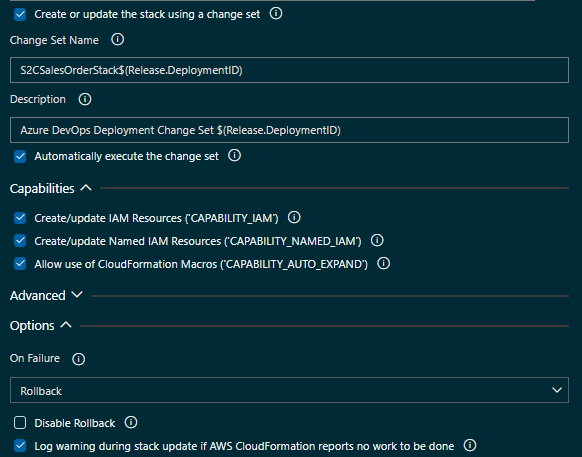Image resolution: width=582 pixels, height=457 pixels.
Task: Open info icon for log warning option
Action: pyautogui.click(x=470, y=445)
